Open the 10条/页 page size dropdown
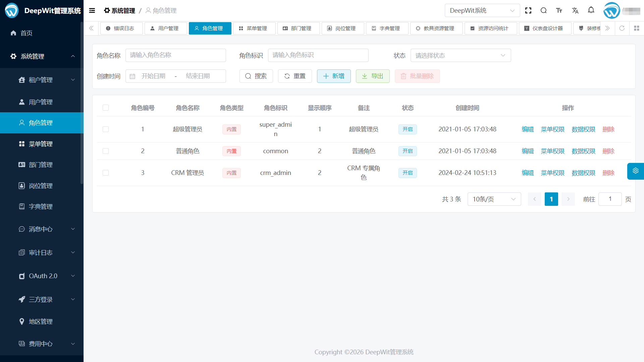The width and height of the screenshot is (644, 362). click(494, 199)
